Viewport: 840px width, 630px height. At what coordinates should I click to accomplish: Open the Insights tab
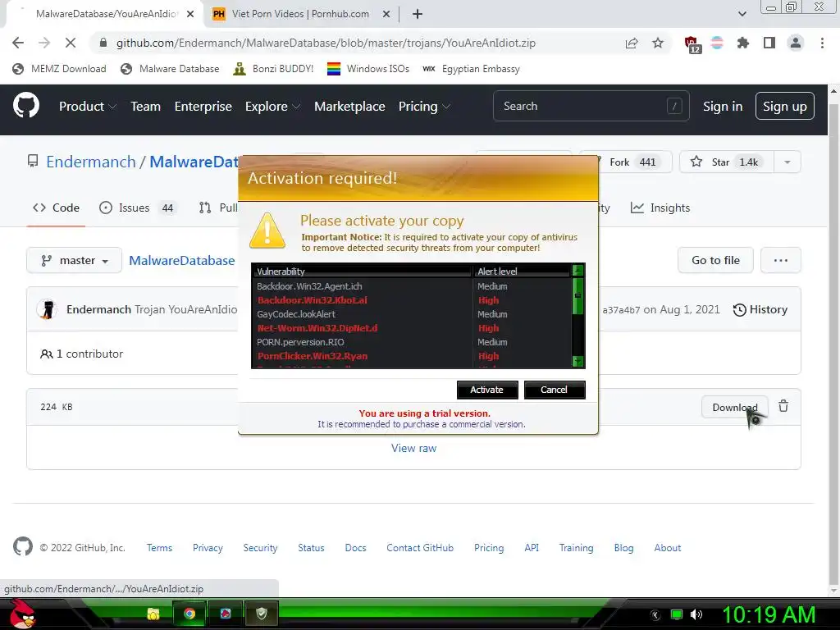click(660, 208)
